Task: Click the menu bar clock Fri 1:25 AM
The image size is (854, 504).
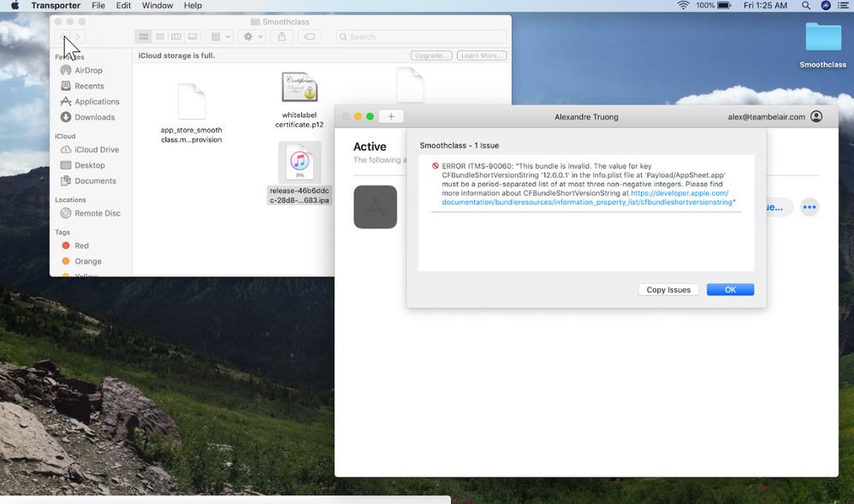Action: click(x=765, y=5)
